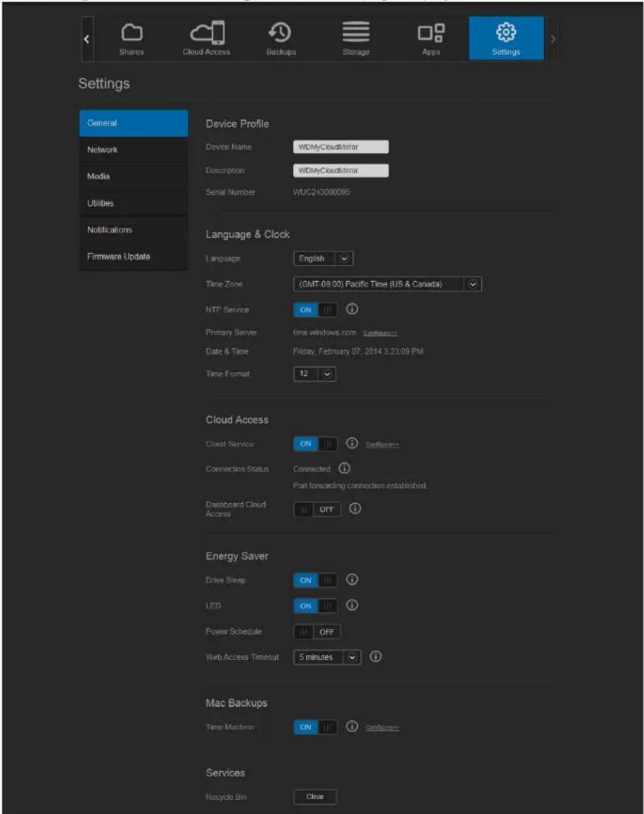Click 'Port forwarding connection established' text
The image size is (644, 814).
360,486
